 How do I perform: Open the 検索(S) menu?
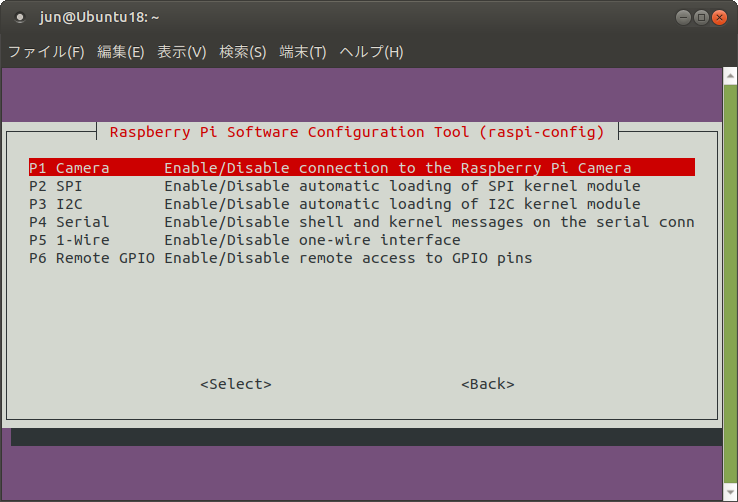pyautogui.click(x=243, y=52)
